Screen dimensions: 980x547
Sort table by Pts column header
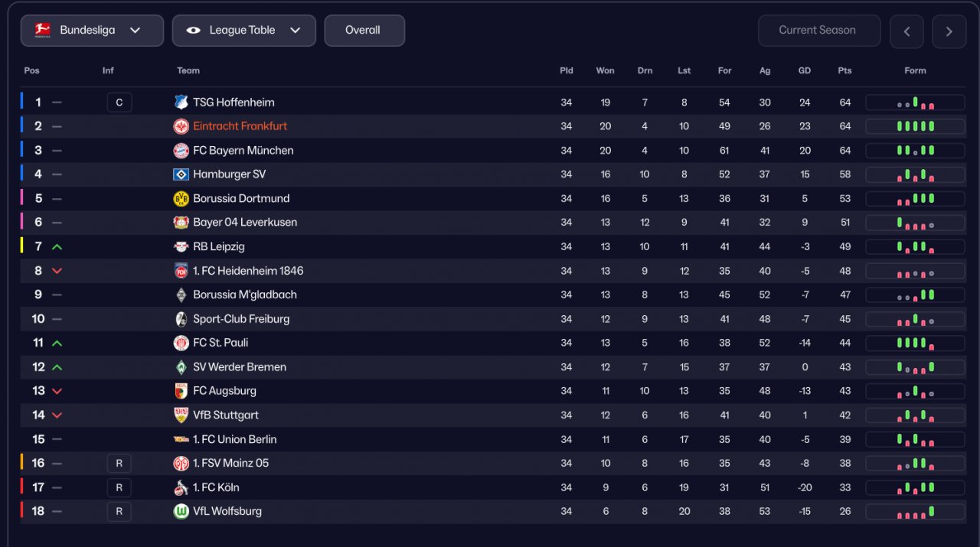(844, 70)
